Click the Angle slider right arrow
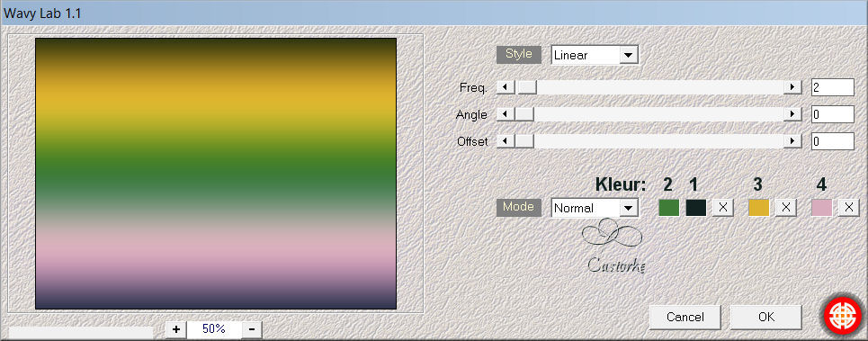Image resolution: width=868 pixels, height=341 pixels. (792, 114)
